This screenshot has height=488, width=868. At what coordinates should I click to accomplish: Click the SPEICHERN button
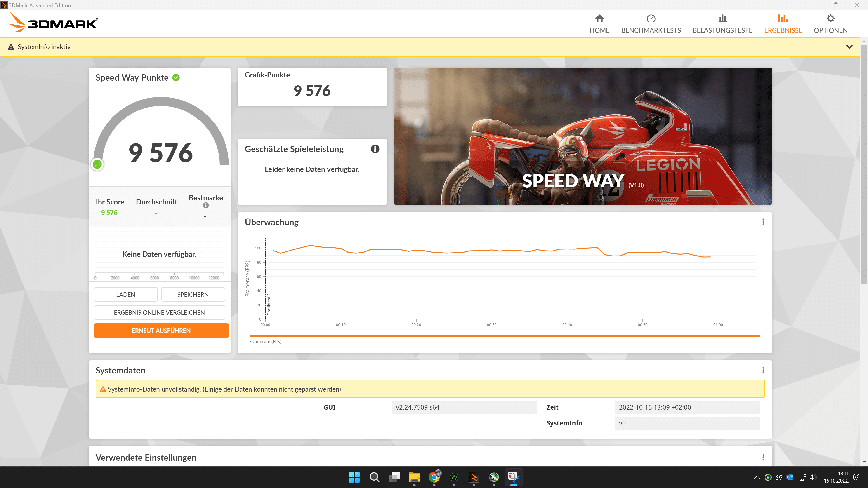coord(193,294)
